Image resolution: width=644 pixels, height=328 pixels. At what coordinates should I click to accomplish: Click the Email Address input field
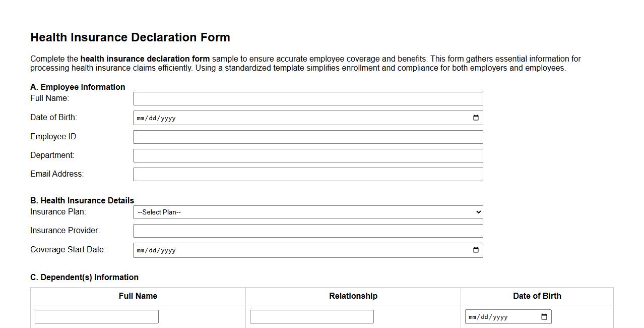coord(307,174)
